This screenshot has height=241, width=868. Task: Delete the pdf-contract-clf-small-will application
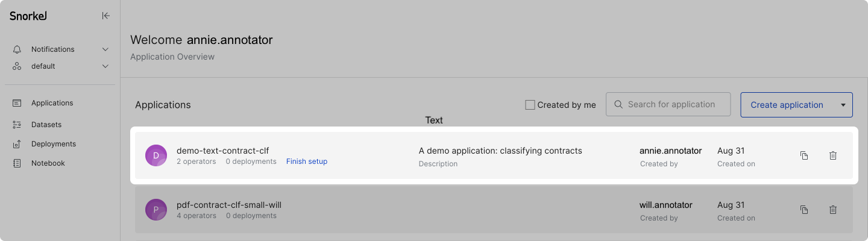click(833, 210)
